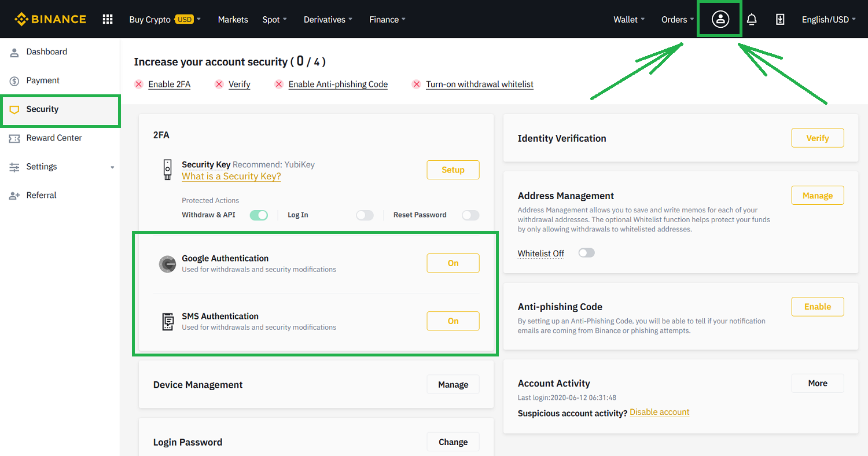Open the 'What is a Security Key?' link

pyautogui.click(x=231, y=176)
